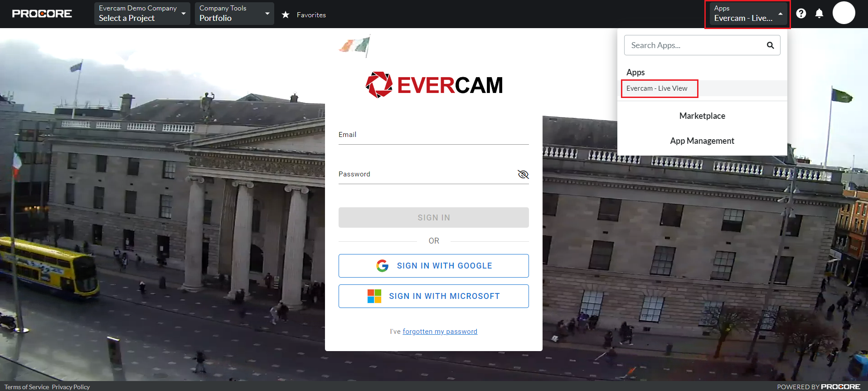
Task: Open the notifications bell icon
Action: [819, 14]
